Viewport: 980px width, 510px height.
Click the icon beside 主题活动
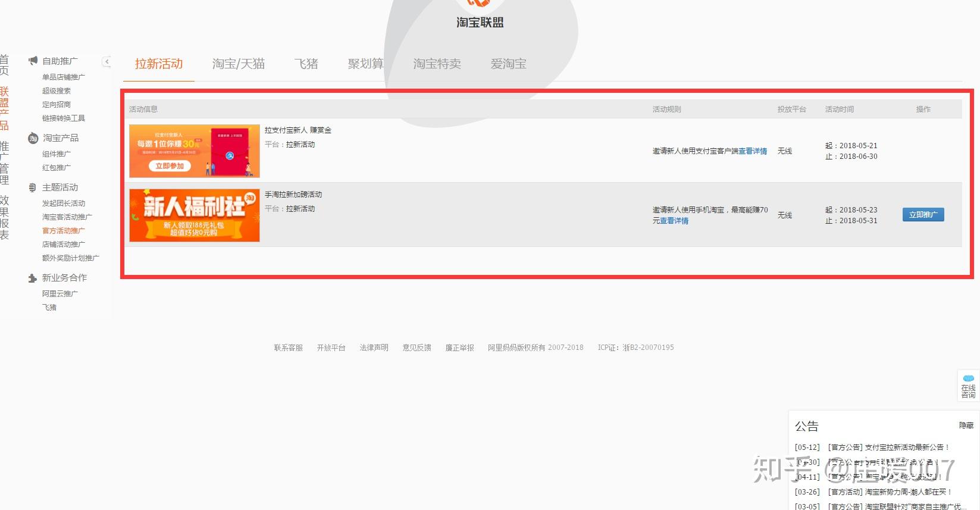pos(33,187)
